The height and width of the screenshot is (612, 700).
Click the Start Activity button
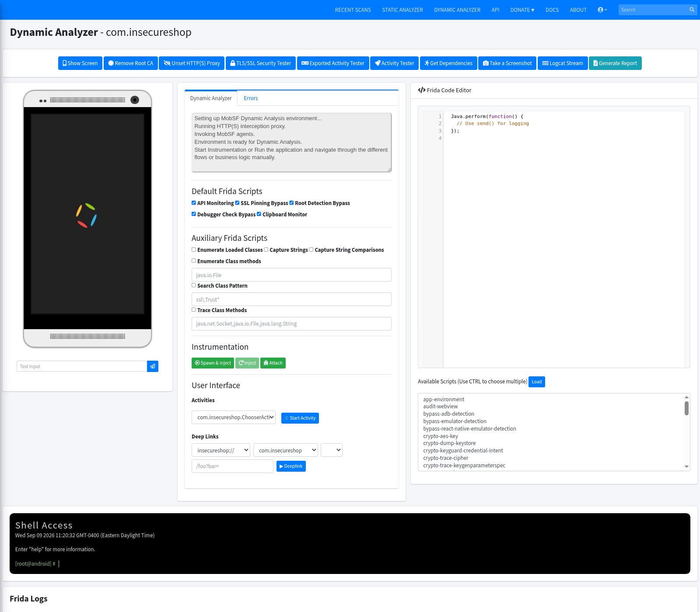(x=300, y=418)
